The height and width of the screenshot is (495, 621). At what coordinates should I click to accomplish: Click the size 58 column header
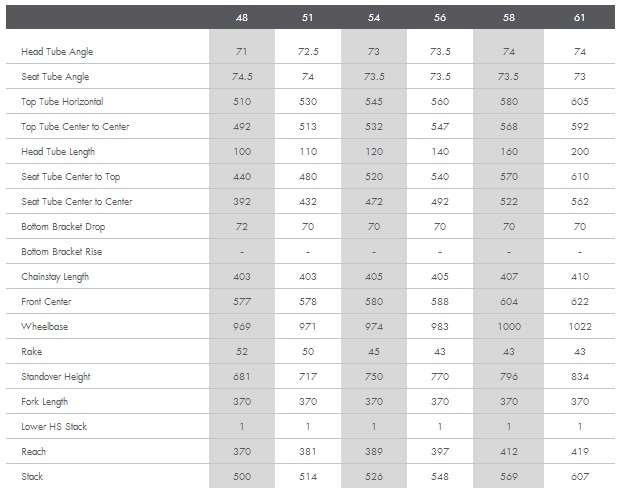pyautogui.click(x=508, y=17)
